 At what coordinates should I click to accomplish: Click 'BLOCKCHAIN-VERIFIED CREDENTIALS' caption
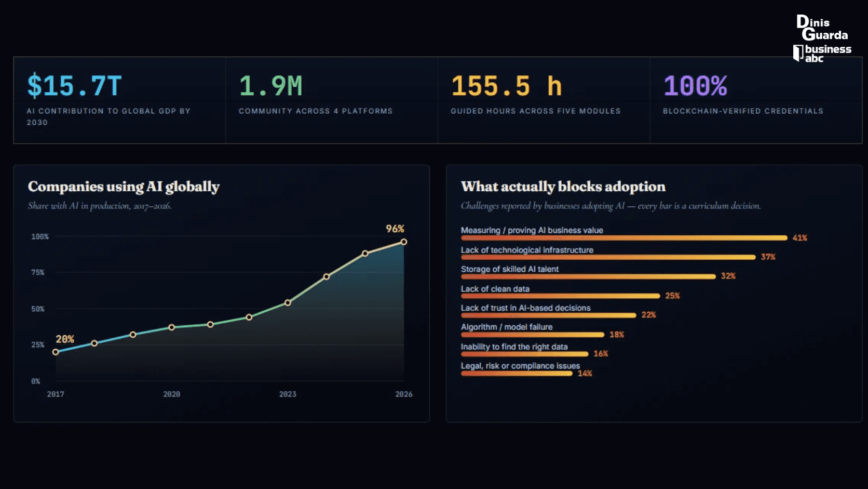[743, 111]
